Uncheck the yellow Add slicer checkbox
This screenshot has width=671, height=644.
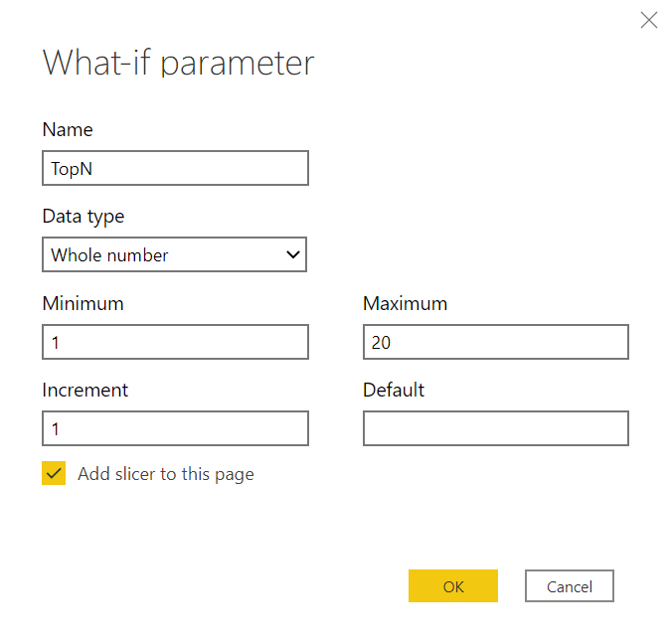(x=54, y=473)
